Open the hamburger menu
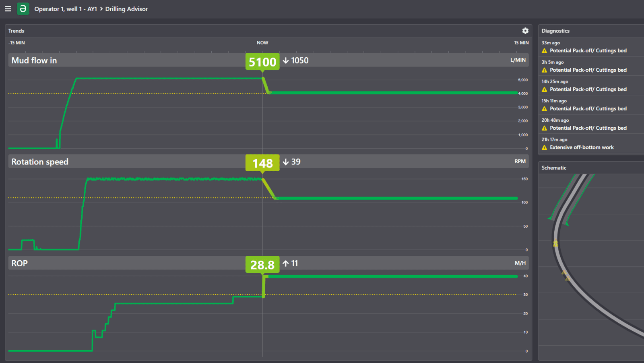The image size is (644, 363). [x=8, y=8]
